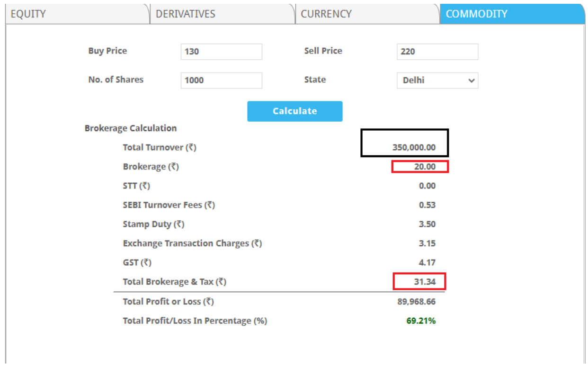Click into the Sell Price field
This screenshot has height=376, width=588.
coord(437,52)
